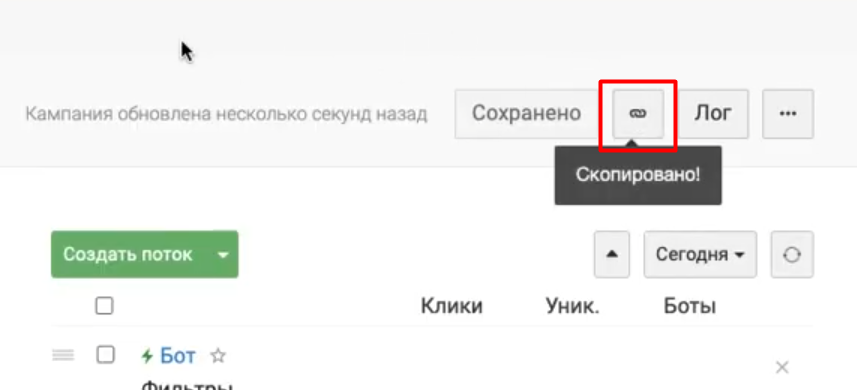Click the refresh stats circular arrows button

click(x=792, y=255)
